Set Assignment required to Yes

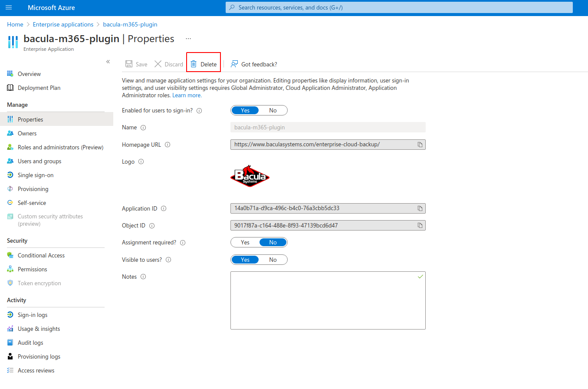[245, 242]
